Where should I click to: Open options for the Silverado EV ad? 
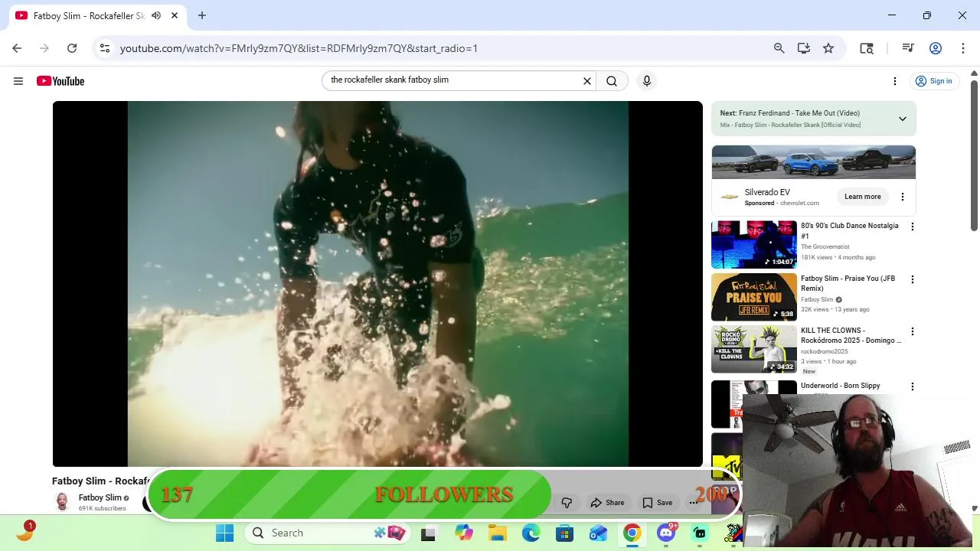(903, 197)
